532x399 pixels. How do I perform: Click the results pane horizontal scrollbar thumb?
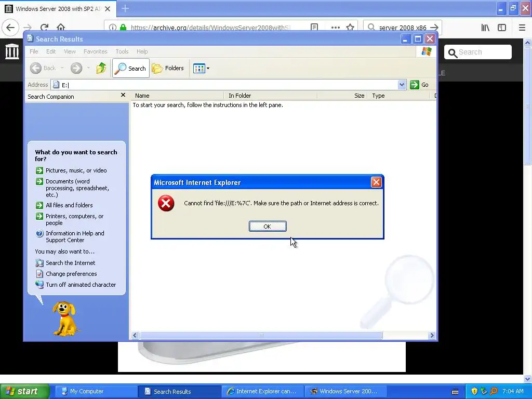261,335
